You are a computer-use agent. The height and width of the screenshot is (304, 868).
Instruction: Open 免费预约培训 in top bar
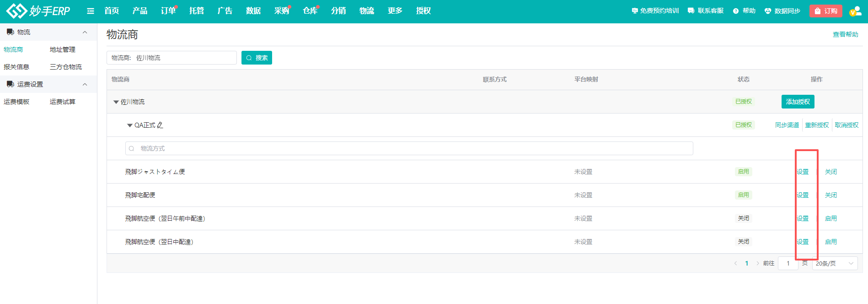[x=655, y=11]
